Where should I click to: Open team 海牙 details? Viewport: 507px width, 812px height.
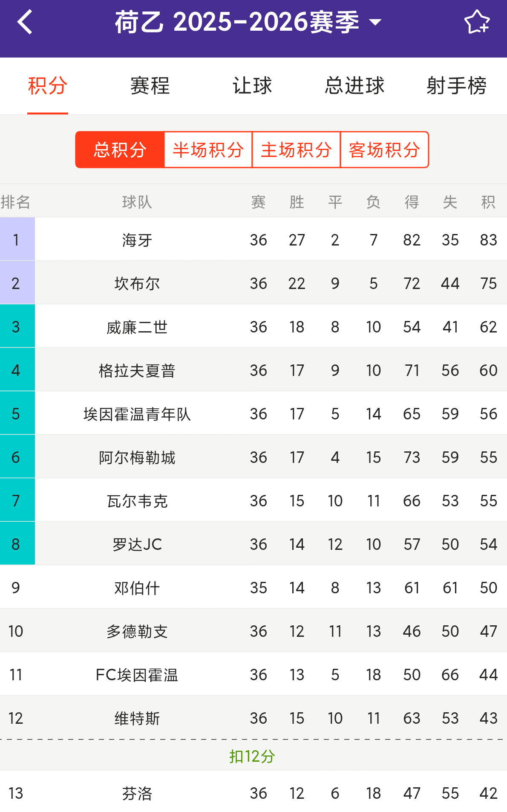[x=137, y=240]
